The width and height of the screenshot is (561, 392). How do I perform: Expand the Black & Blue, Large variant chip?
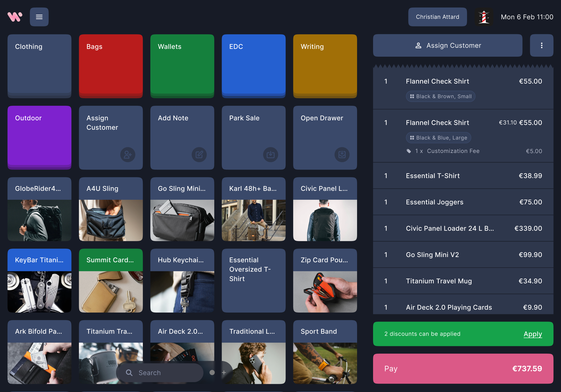[438, 138]
